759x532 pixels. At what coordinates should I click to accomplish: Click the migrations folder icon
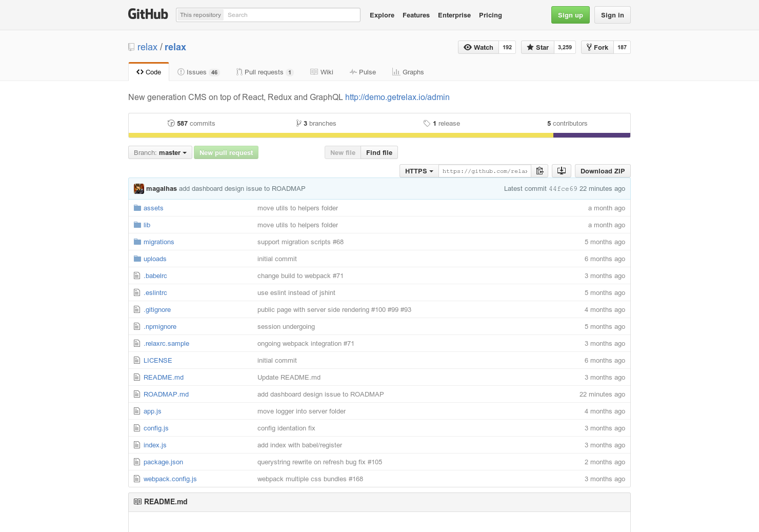pos(137,242)
